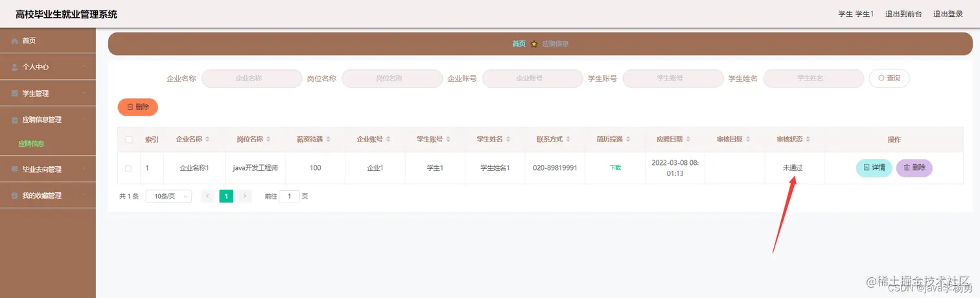Focus the 学生姓名 search field
Screen dimensions: 980x298
[813, 78]
